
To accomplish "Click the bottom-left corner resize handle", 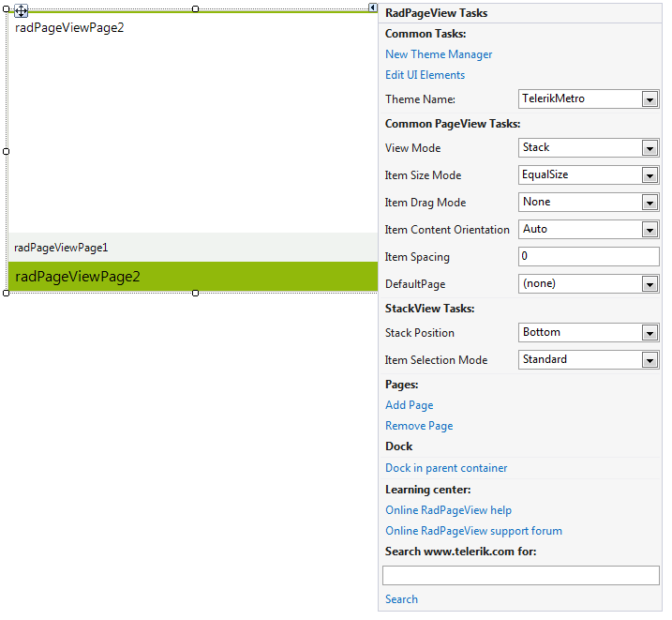I will [x=6, y=293].
